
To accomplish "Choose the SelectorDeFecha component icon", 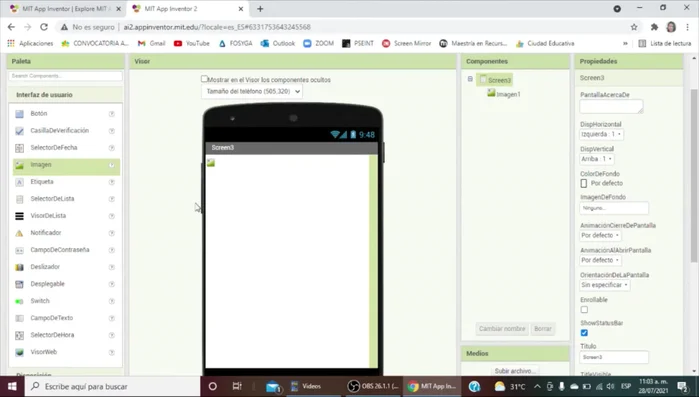I will (x=19, y=148).
